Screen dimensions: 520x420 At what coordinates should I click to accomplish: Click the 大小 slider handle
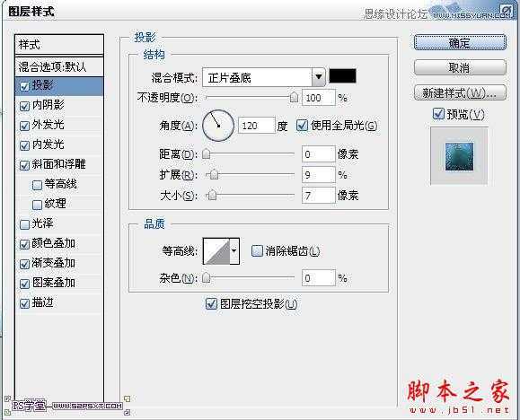coord(212,196)
